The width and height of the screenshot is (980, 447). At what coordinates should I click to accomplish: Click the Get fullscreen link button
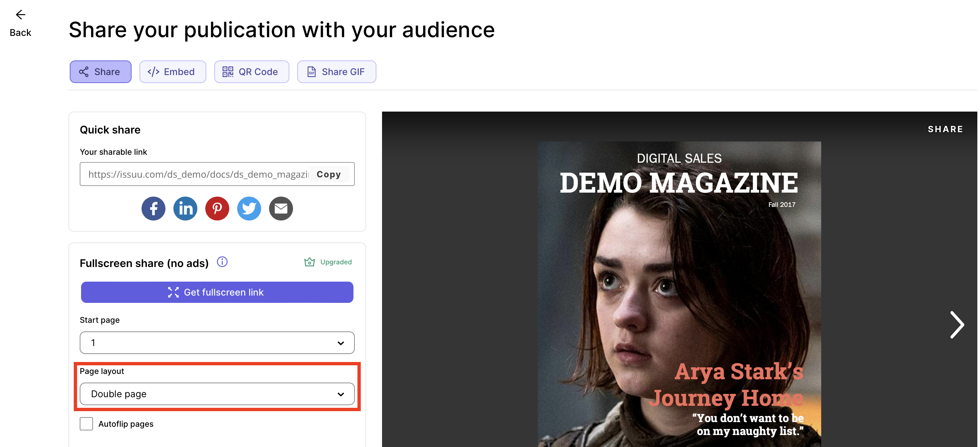tap(217, 292)
